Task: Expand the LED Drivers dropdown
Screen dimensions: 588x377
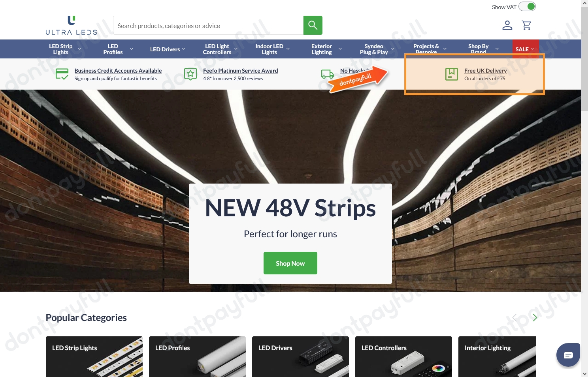Action: pyautogui.click(x=167, y=49)
